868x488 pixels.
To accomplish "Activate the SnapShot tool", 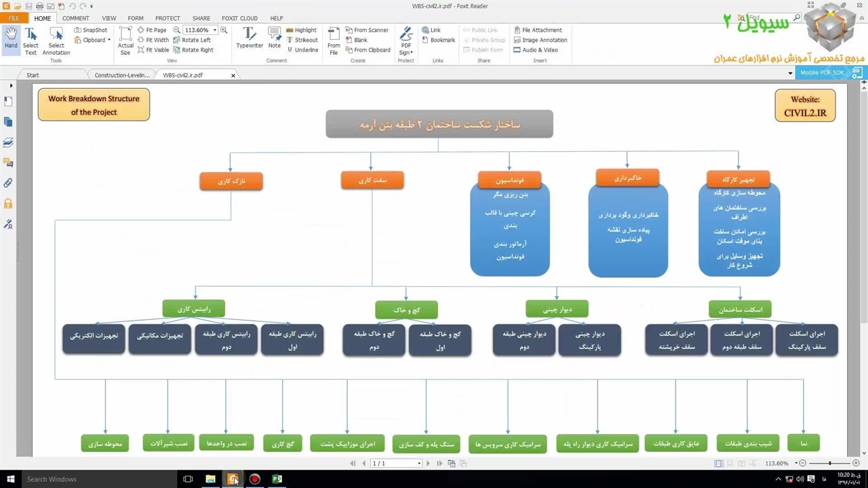I will coord(91,30).
